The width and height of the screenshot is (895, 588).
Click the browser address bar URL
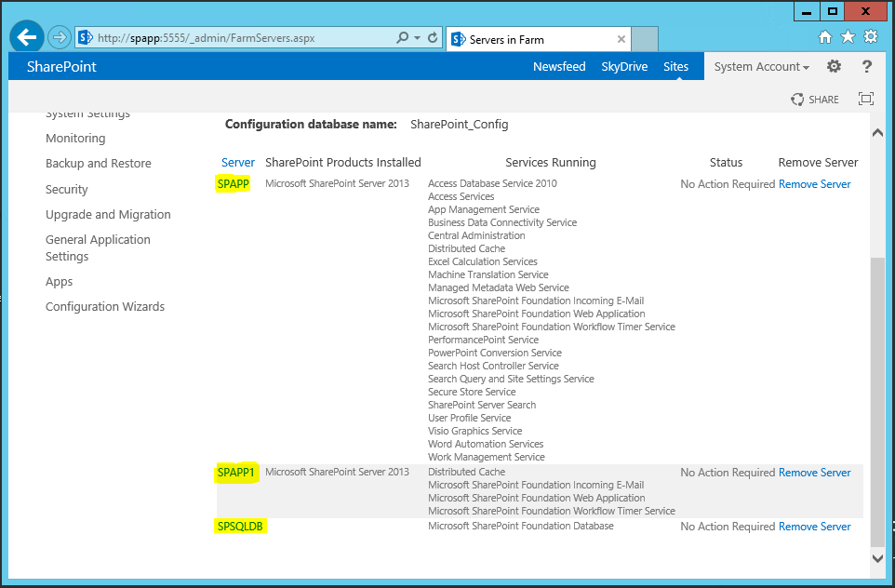coord(206,38)
